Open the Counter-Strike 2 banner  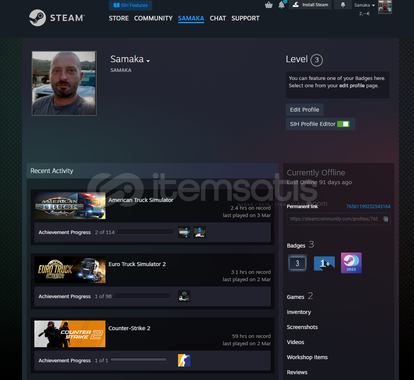pos(70,334)
